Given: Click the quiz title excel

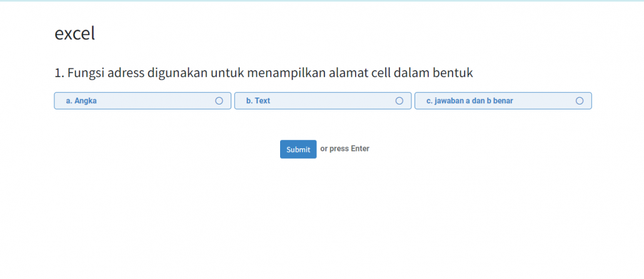Looking at the screenshot, I should point(75,33).
